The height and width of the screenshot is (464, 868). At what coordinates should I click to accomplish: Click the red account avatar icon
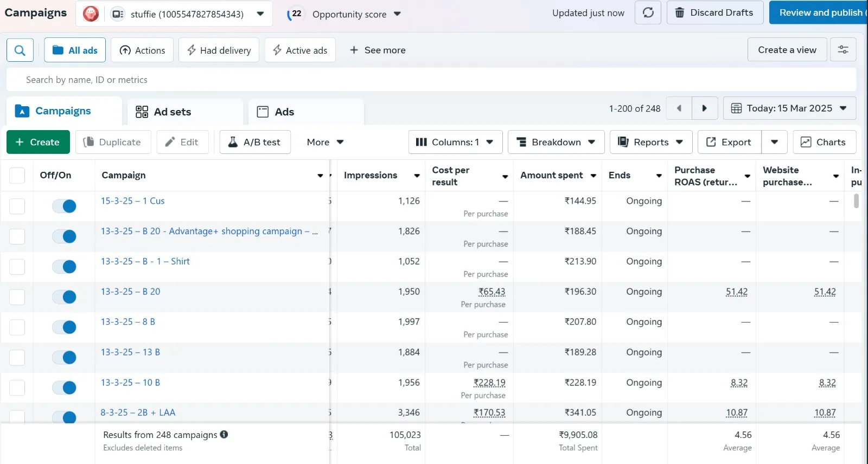pyautogui.click(x=91, y=14)
